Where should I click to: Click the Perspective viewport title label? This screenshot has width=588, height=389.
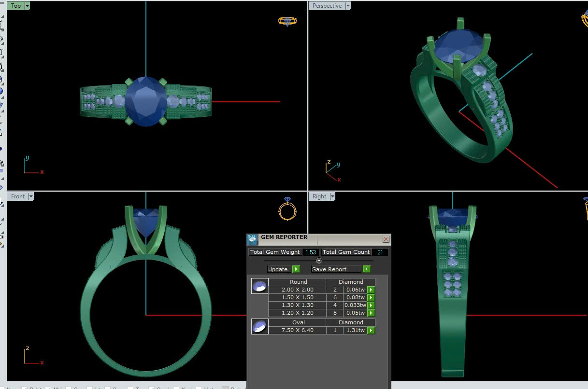[x=327, y=6]
